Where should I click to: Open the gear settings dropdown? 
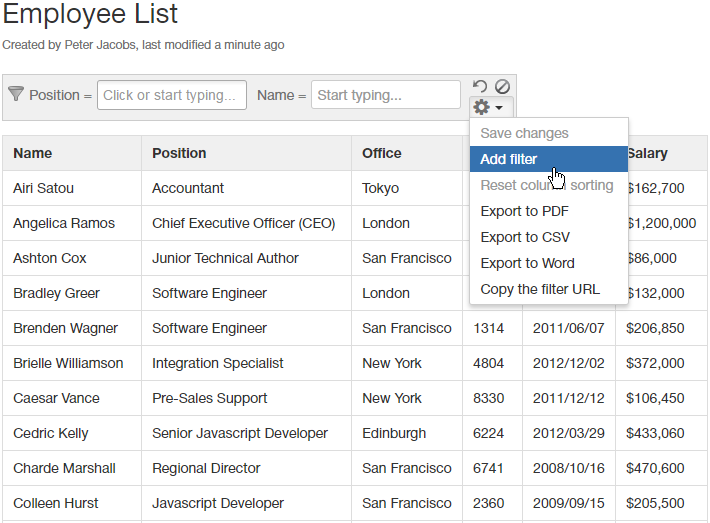point(487,107)
